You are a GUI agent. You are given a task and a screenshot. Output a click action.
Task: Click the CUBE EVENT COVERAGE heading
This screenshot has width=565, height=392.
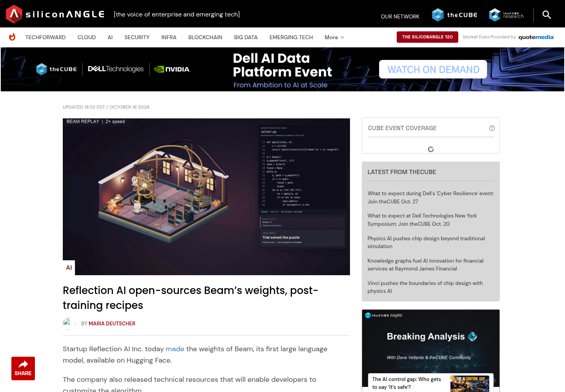pyautogui.click(x=402, y=128)
